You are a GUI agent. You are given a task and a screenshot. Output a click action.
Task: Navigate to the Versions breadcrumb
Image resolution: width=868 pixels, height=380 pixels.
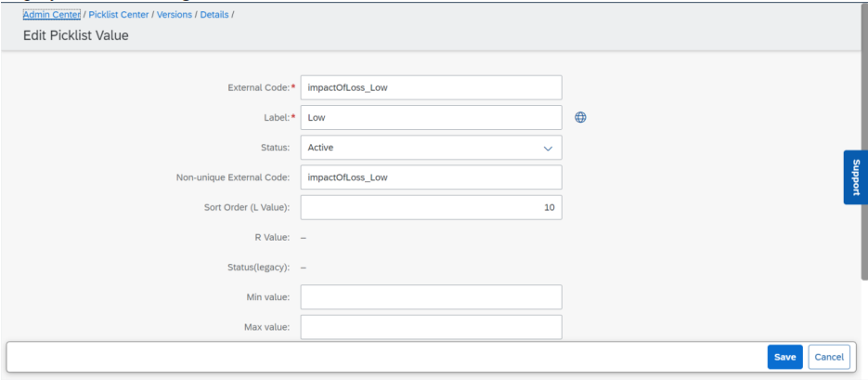[175, 15]
